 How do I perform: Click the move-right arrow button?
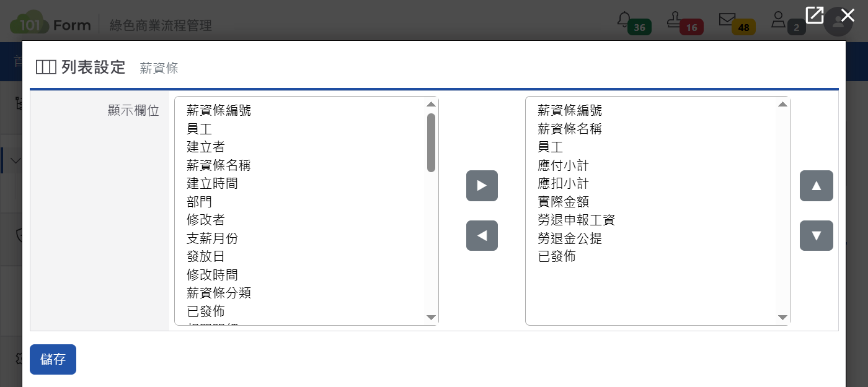point(482,186)
